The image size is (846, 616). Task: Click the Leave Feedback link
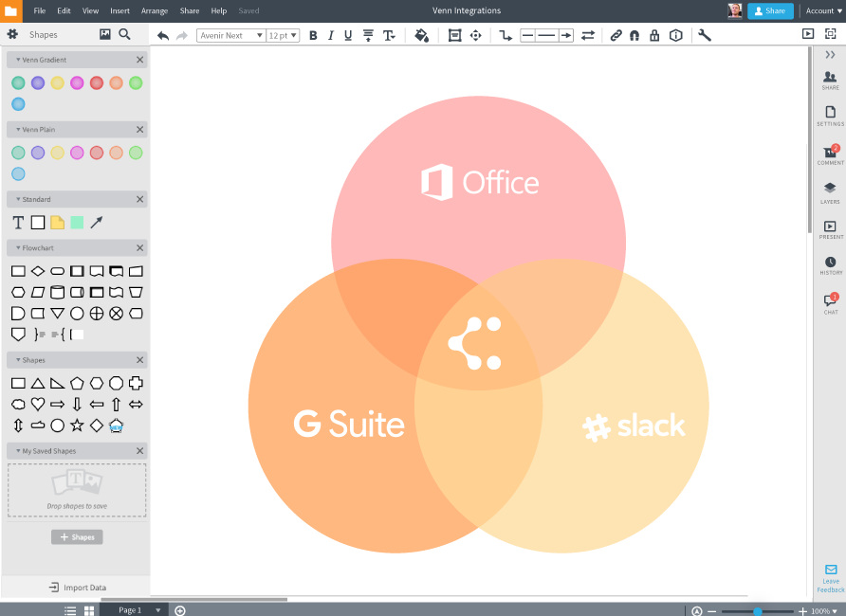(x=831, y=578)
